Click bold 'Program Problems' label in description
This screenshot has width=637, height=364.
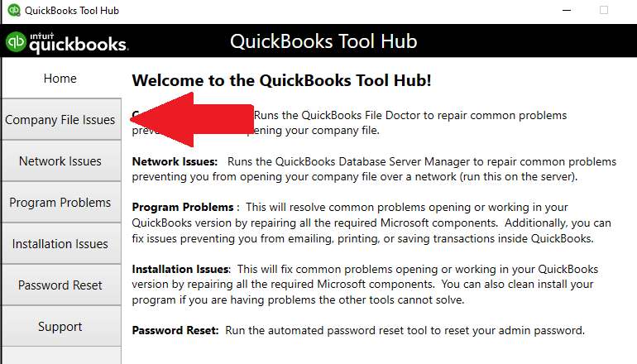pos(178,206)
